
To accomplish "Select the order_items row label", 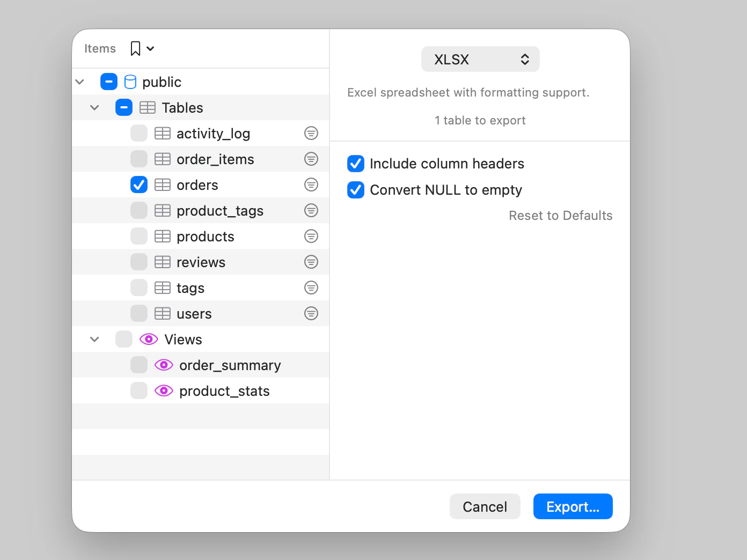I will (x=215, y=159).
